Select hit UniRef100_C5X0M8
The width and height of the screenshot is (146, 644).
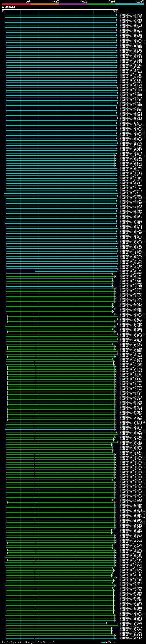(x=131, y=87)
